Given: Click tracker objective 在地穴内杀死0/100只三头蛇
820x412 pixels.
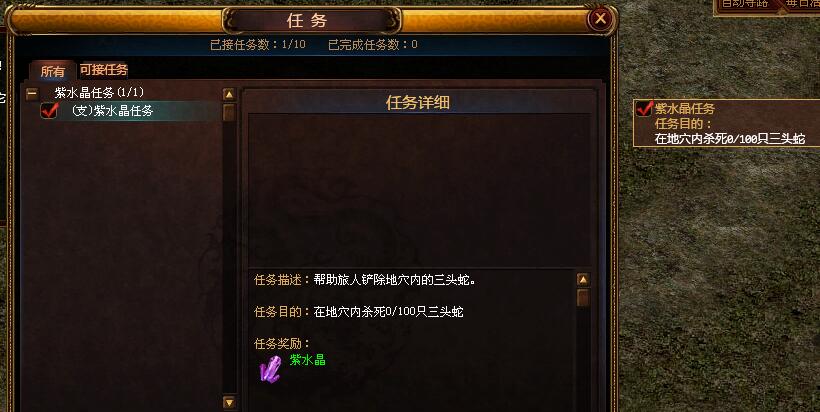Looking at the screenshot, I should (x=730, y=139).
